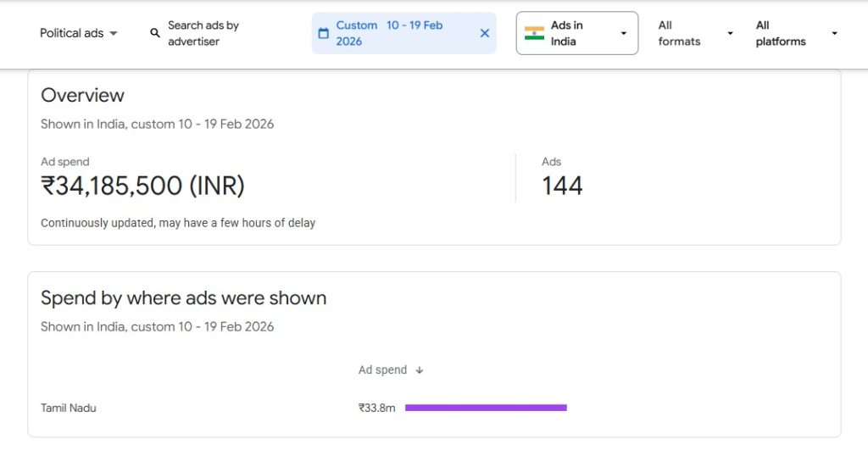Click the sort arrow beside Ad spend
This screenshot has height=461, width=868.
(x=420, y=370)
